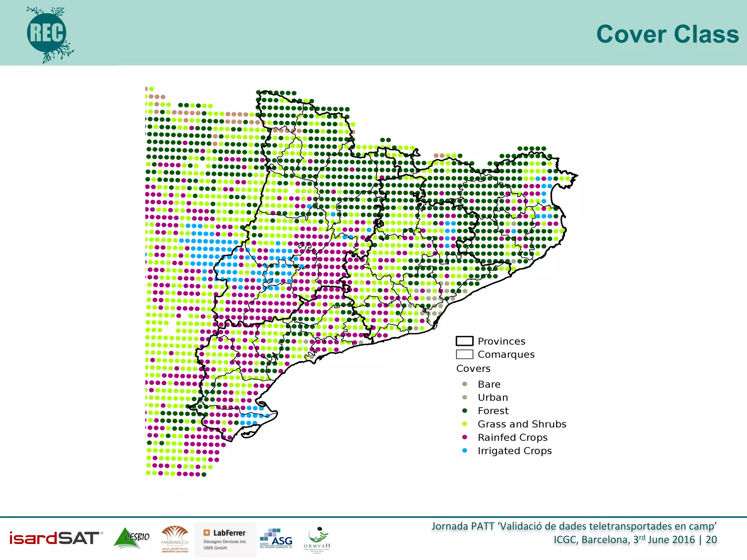
Task: Click the Covers legend heading
Action: [473, 369]
